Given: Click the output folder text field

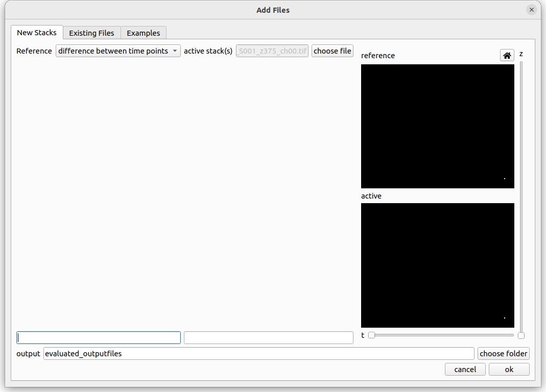Looking at the screenshot, I should click(x=259, y=353).
